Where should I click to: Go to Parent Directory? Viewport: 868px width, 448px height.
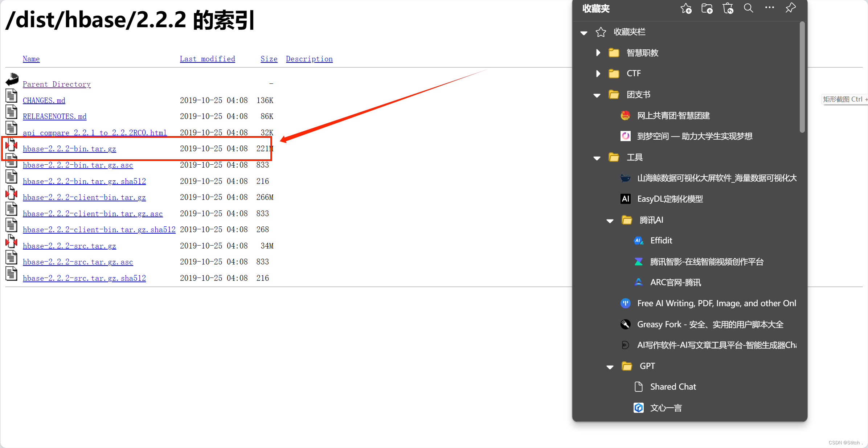pos(57,84)
